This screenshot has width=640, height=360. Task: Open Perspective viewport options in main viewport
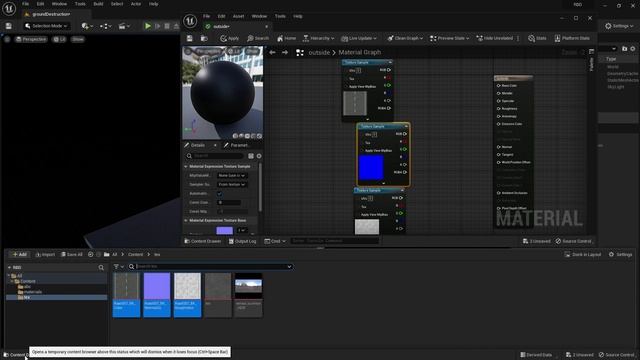tap(31, 39)
